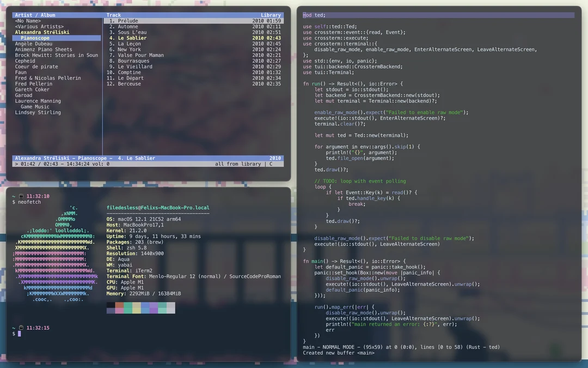Screen dimensions: 588x368
Task: Click the Apple ASCII logo in neofetch
Action: click(x=56, y=254)
